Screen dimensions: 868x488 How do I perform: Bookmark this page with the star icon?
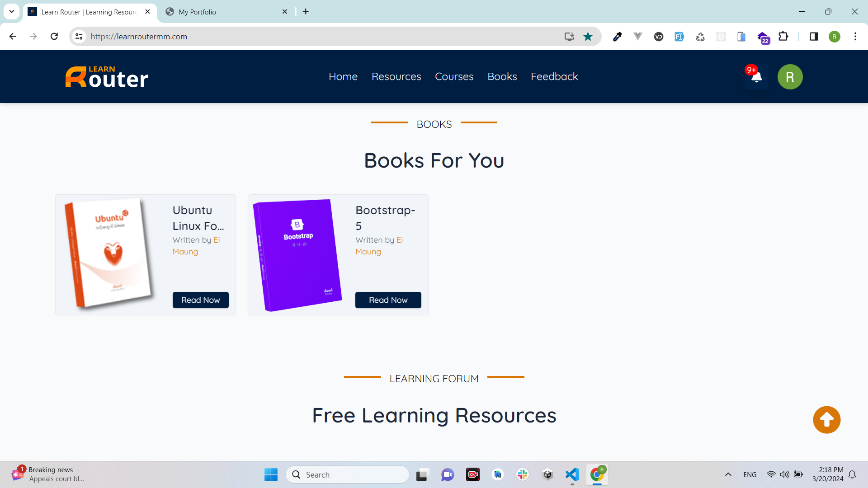coord(588,37)
